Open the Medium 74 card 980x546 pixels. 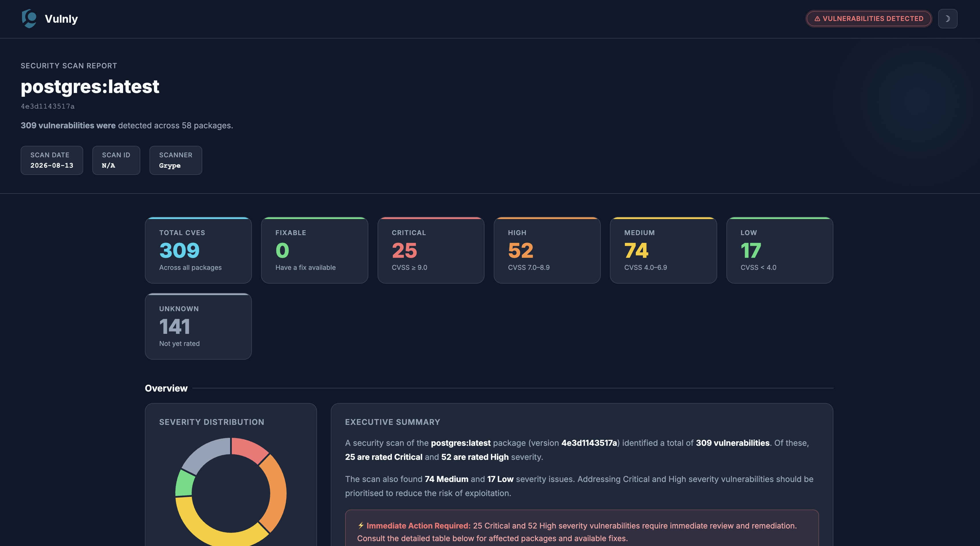tap(664, 250)
